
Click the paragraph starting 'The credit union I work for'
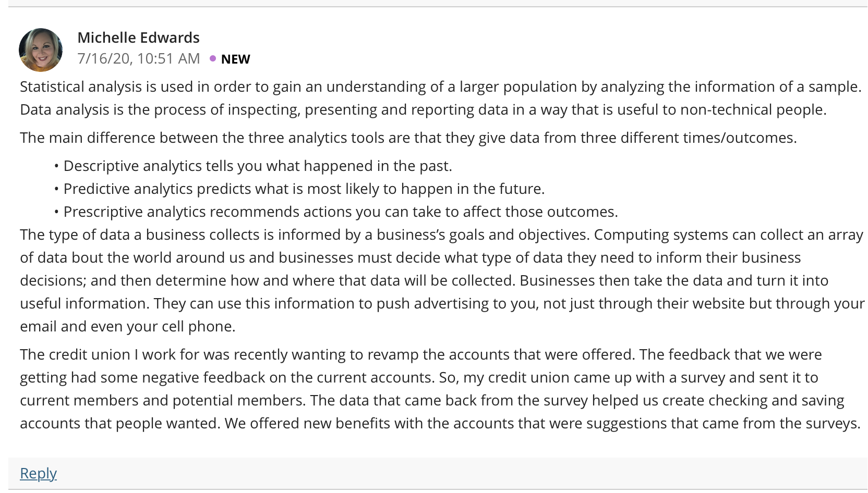click(440, 389)
